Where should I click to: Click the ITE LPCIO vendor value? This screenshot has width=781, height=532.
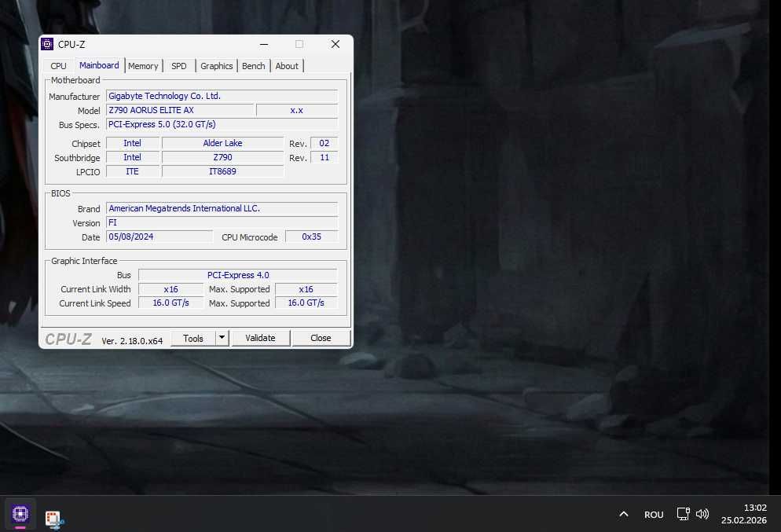pos(133,171)
